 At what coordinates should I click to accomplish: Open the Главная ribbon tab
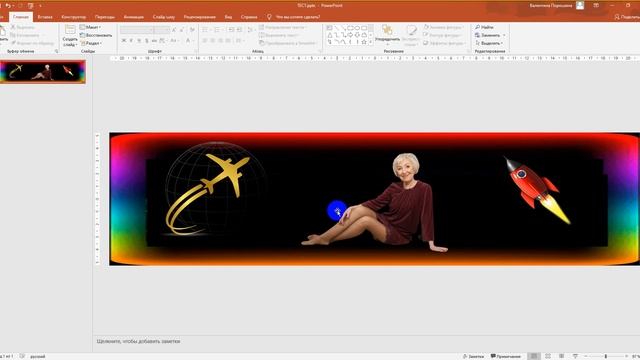point(20,17)
